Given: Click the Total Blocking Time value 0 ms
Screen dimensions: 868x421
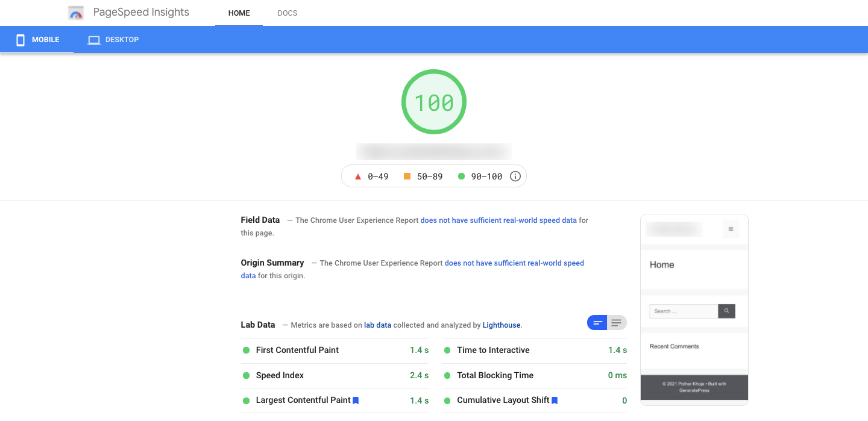Looking at the screenshot, I should [617, 376].
